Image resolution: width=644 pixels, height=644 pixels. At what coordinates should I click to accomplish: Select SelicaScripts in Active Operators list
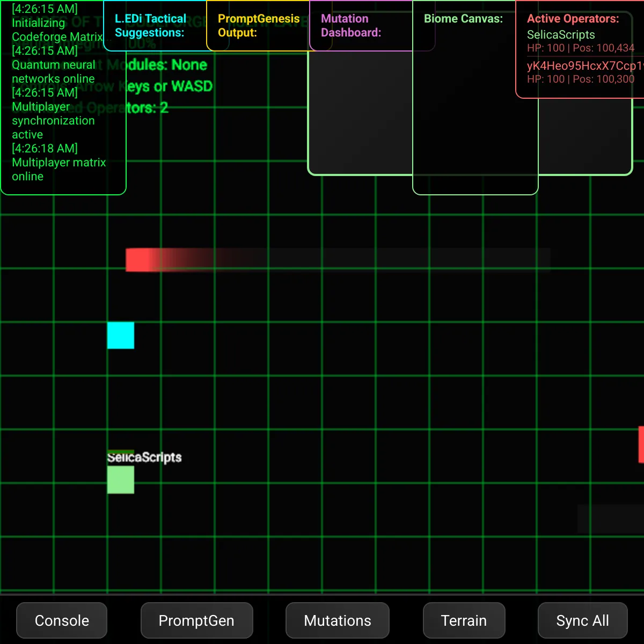[561, 35]
